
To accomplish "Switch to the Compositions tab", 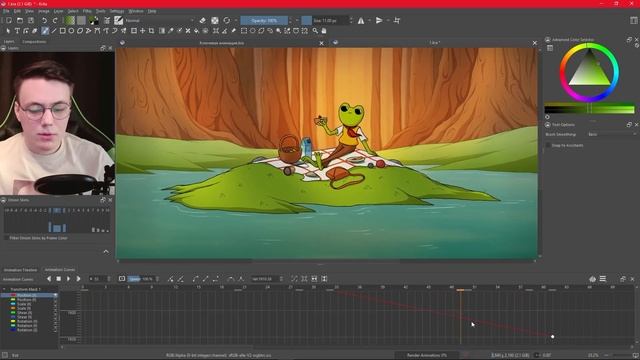I will (34, 42).
